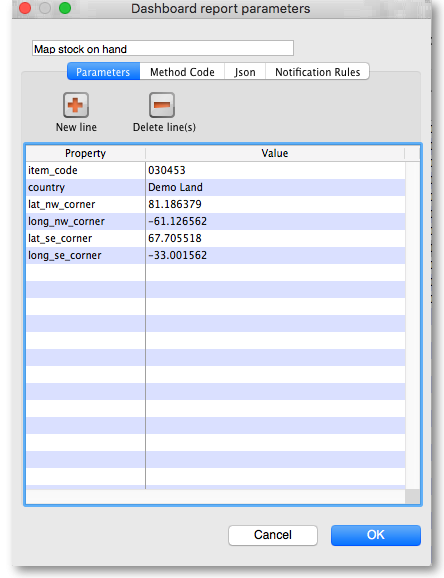Screen dimensions: 444x578
Task: Switch to the Method Code tab
Action: (182, 72)
